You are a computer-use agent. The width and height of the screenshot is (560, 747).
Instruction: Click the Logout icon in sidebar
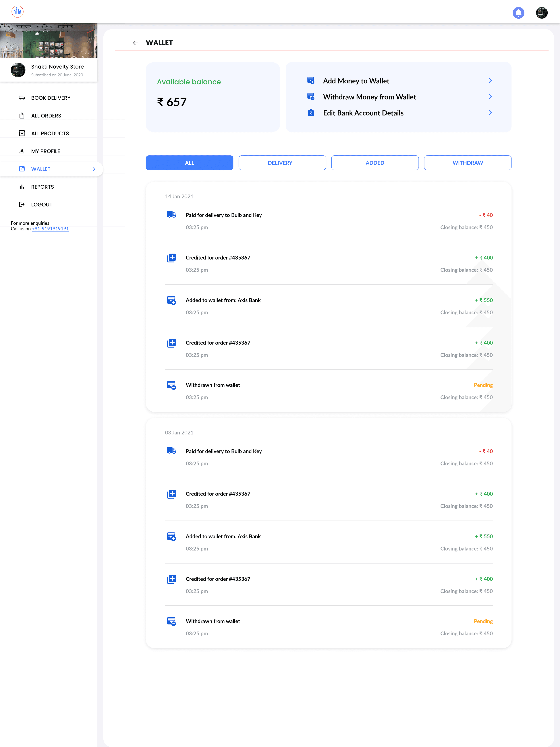[x=22, y=205]
